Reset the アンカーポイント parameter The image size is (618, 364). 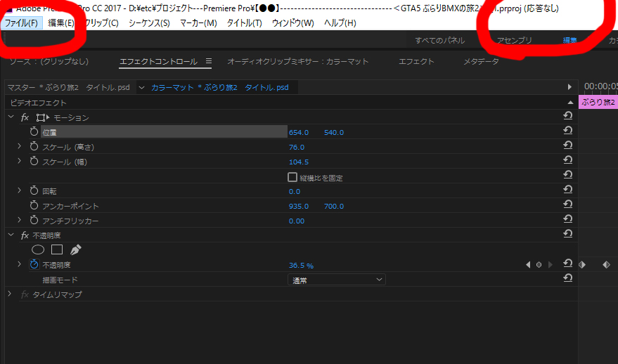coord(567,204)
